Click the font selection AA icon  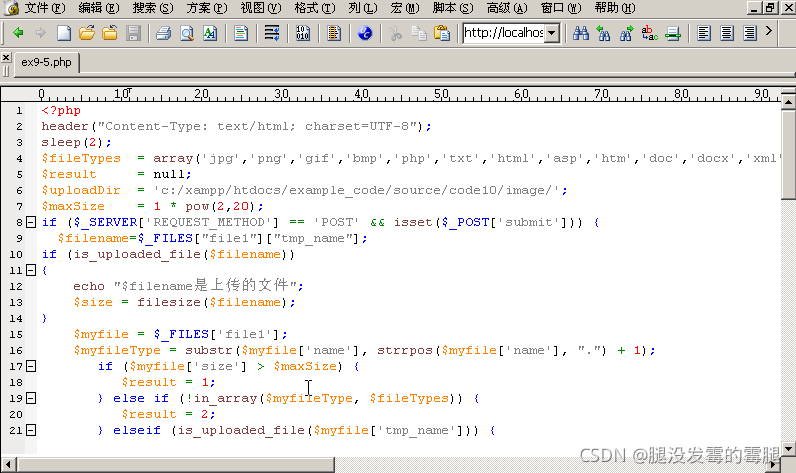click(x=210, y=33)
